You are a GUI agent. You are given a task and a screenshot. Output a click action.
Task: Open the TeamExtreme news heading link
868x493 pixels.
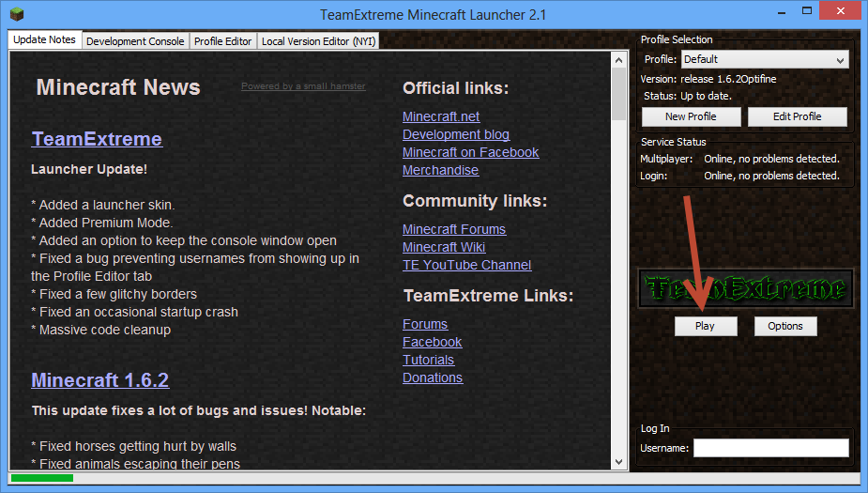click(x=97, y=139)
